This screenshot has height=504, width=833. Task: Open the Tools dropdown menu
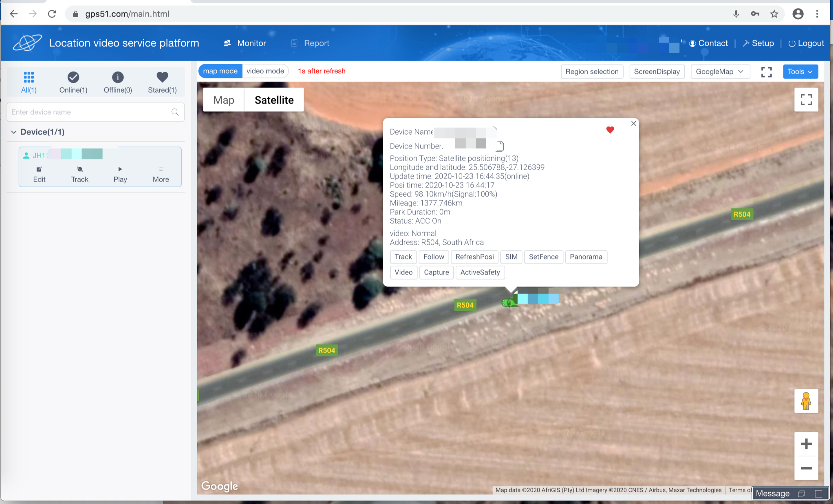800,72
